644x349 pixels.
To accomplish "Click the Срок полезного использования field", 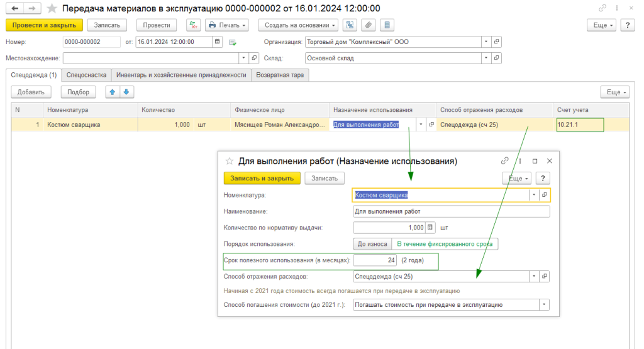I will point(375,260).
